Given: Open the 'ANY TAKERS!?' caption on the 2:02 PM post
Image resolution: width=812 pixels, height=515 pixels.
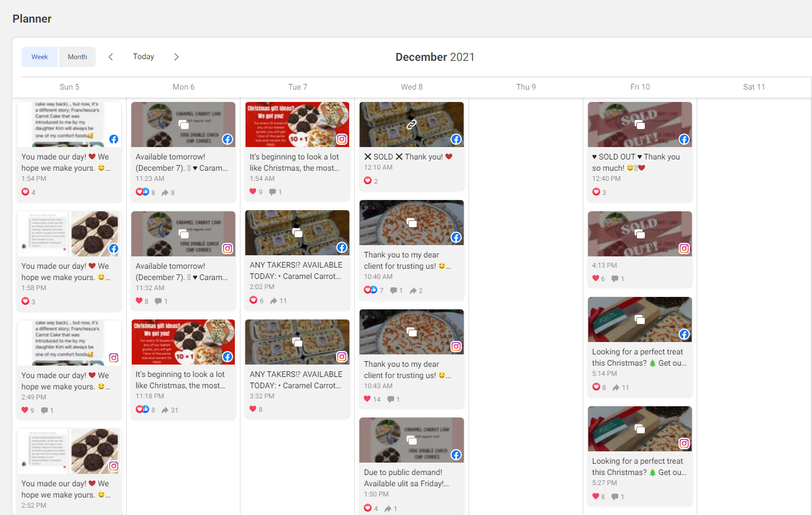Looking at the screenshot, I should [296, 270].
